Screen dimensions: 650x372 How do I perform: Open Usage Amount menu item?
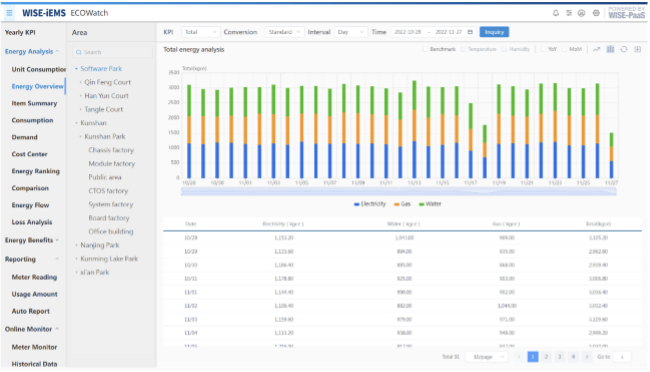pos(34,294)
